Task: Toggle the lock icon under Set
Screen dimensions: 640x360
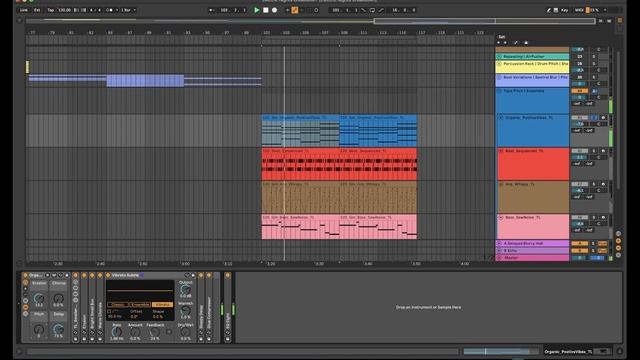Action: point(526,42)
